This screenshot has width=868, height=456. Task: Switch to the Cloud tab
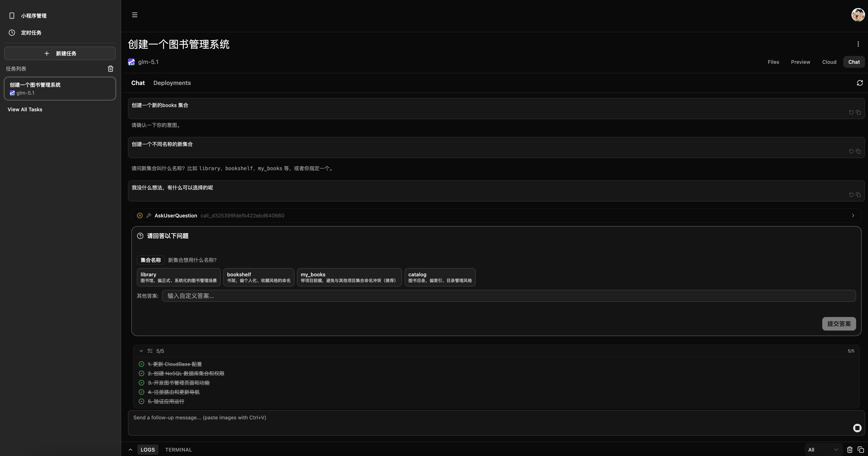point(829,62)
